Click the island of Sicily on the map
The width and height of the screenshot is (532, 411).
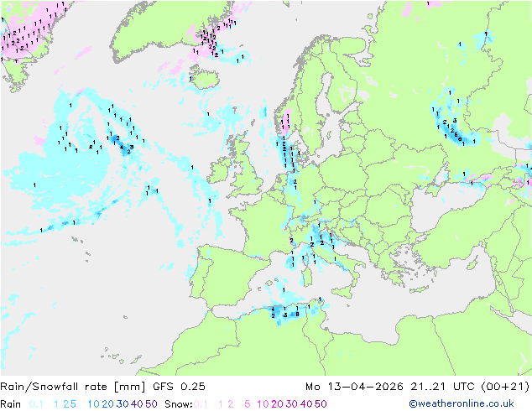click(344, 291)
